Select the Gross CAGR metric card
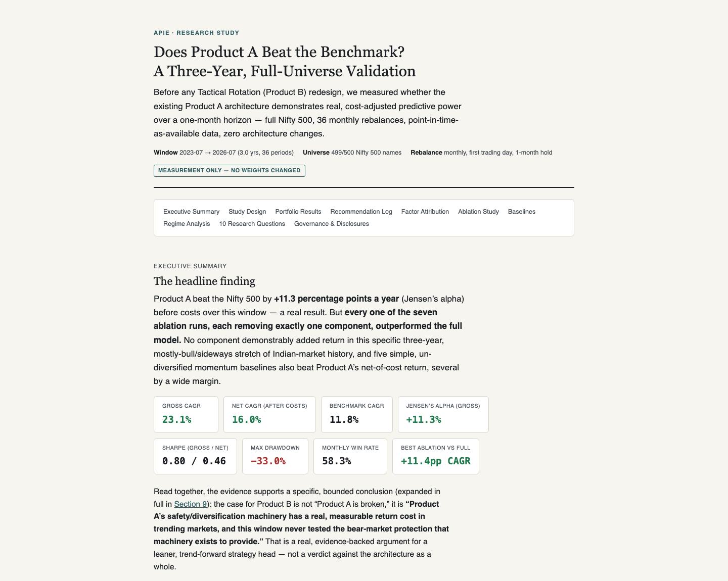The height and width of the screenshot is (581, 728). [x=186, y=414]
